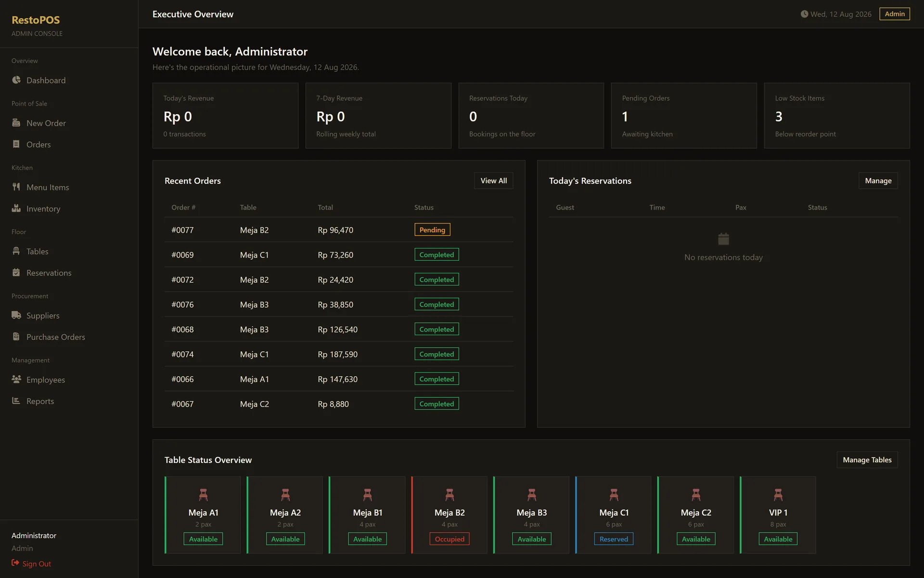
Task: Click the total Rp 96,470
Action: [335, 230]
